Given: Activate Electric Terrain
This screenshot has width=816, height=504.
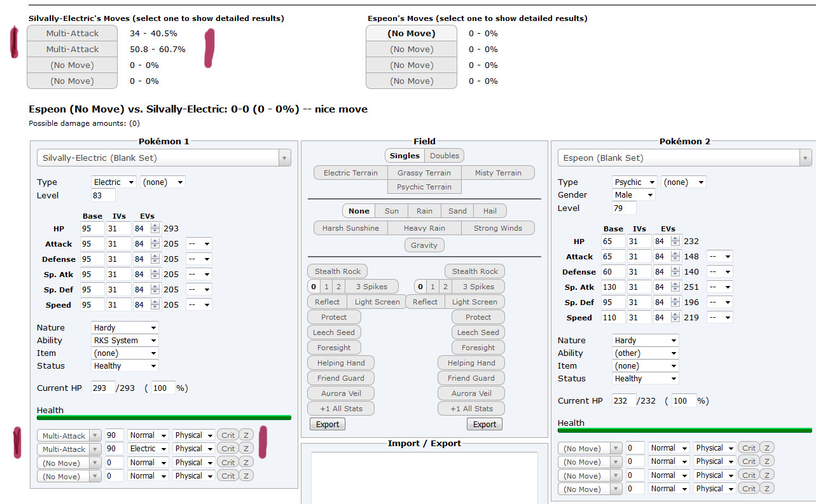Looking at the screenshot, I should coord(350,173).
